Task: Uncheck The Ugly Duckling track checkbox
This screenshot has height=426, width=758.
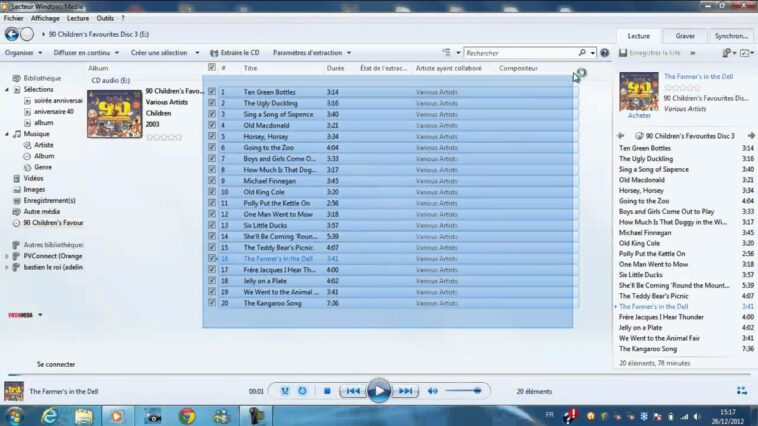Action: pos(212,103)
